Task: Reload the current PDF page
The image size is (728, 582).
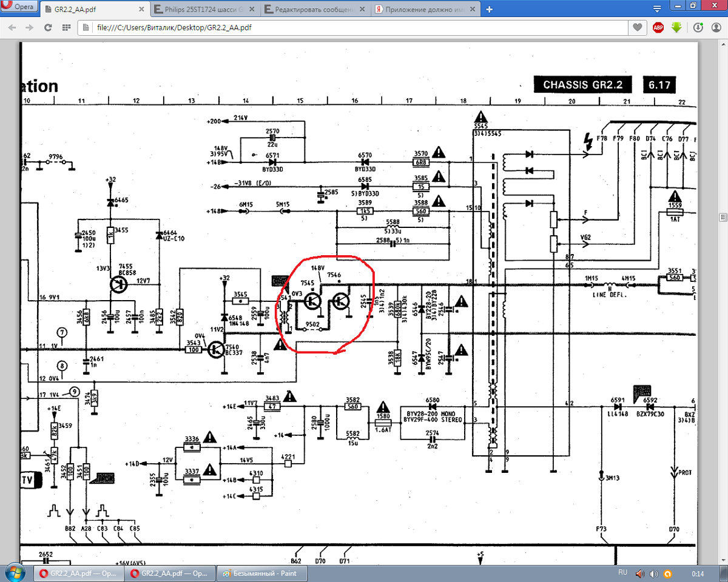Action: (47, 28)
